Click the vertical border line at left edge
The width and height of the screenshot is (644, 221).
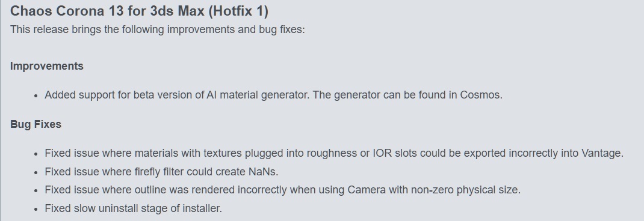[1, 110]
